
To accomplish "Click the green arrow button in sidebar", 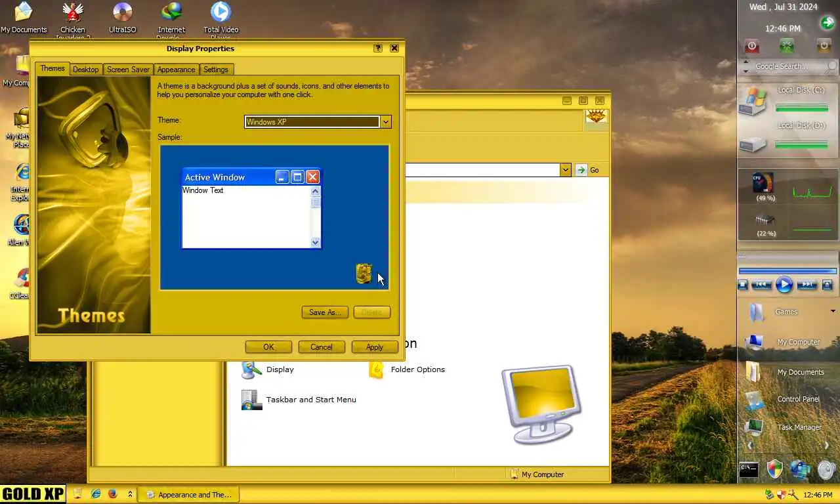I will coord(827,24).
